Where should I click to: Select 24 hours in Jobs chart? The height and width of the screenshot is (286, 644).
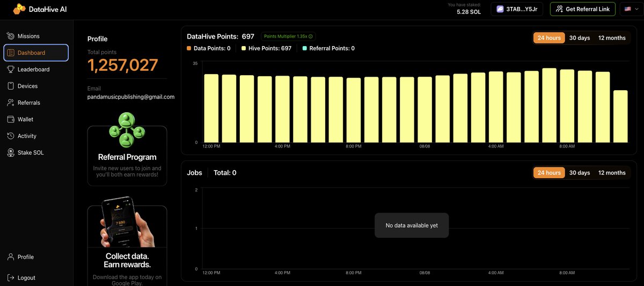tap(549, 173)
